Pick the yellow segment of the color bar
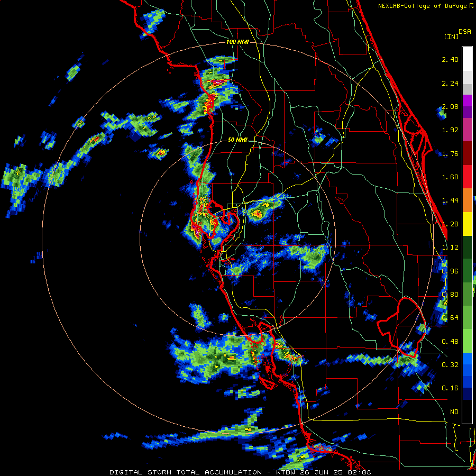The width and height of the screenshot is (476, 476). (467, 224)
